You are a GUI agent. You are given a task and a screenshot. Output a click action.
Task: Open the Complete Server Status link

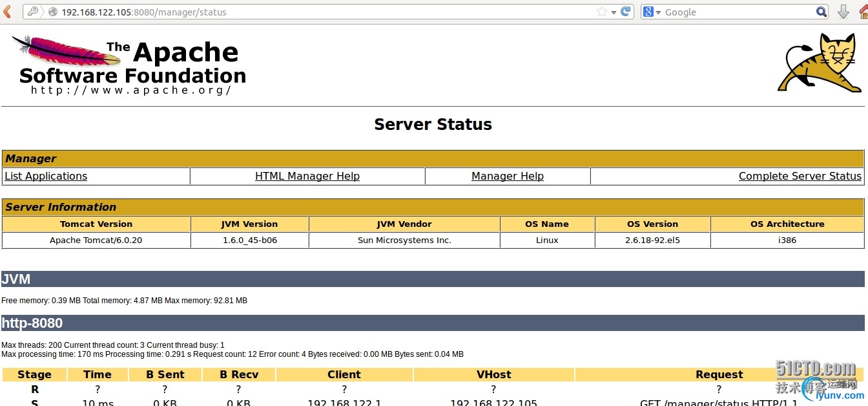800,176
